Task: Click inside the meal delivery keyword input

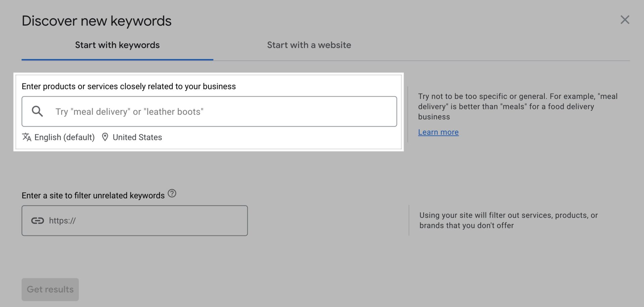Action: (208, 111)
